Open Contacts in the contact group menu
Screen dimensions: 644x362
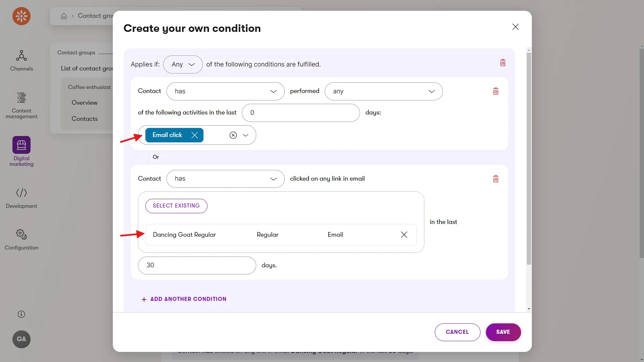pos(85,119)
